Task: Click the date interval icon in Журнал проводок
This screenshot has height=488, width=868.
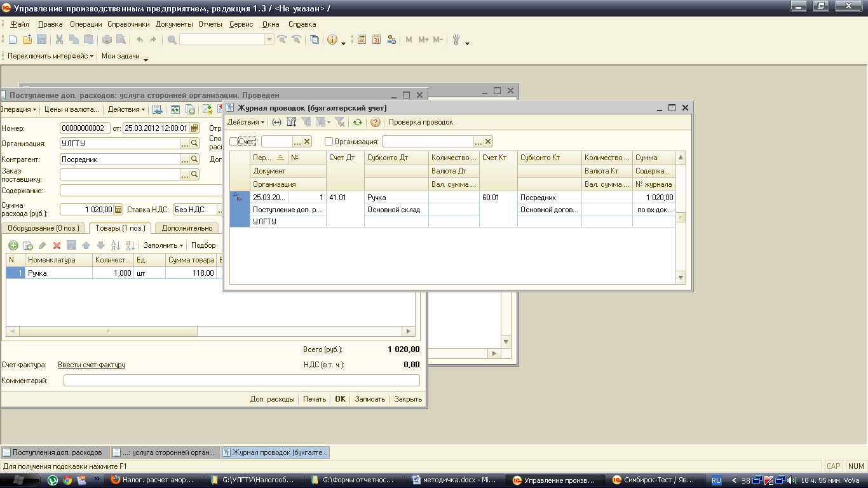Action: [x=276, y=122]
